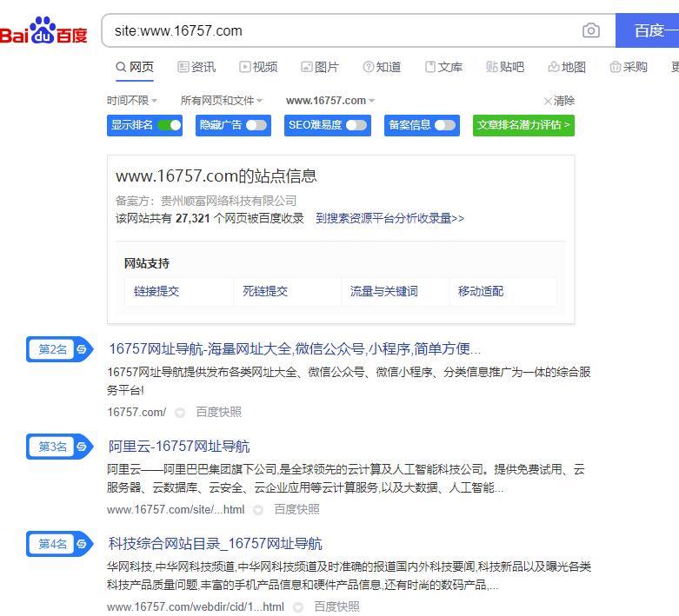Click the www.16757.com/site/...html URL

176,509
